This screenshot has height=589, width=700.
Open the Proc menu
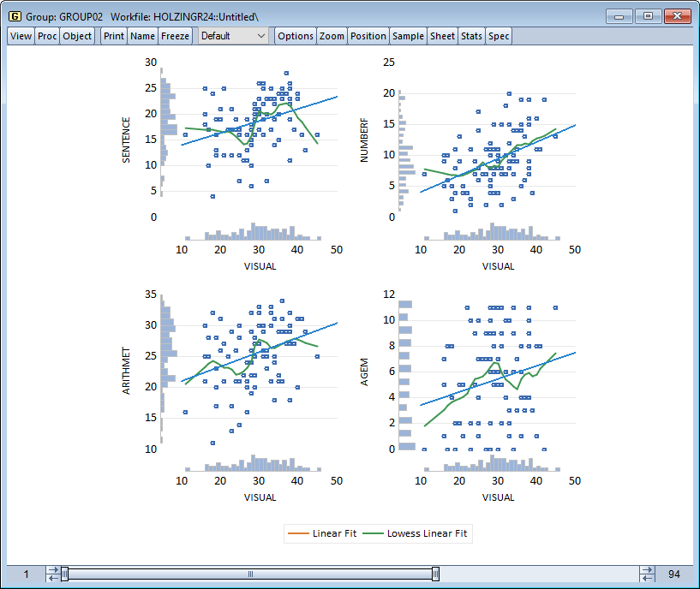point(47,36)
